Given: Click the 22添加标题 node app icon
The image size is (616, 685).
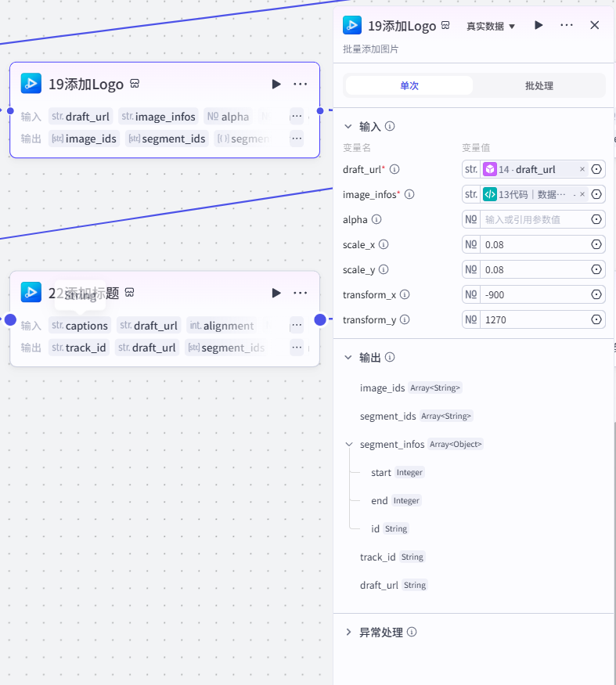Looking at the screenshot, I should (x=31, y=292).
